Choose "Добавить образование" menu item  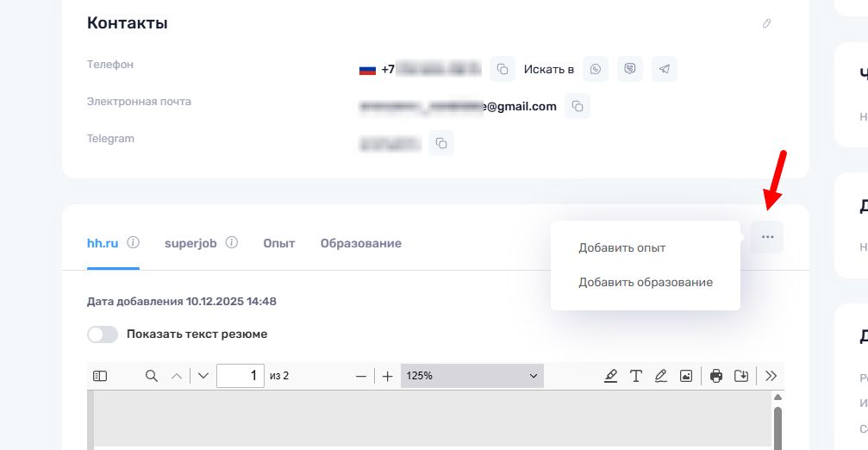tap(645, 282)
